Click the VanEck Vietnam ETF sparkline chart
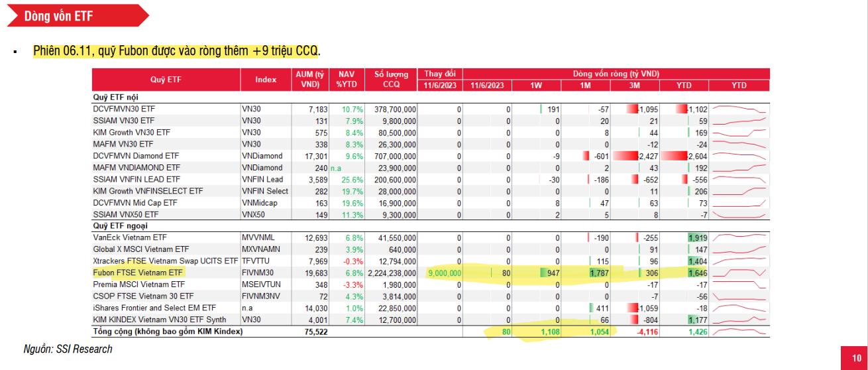 [739, 237]
